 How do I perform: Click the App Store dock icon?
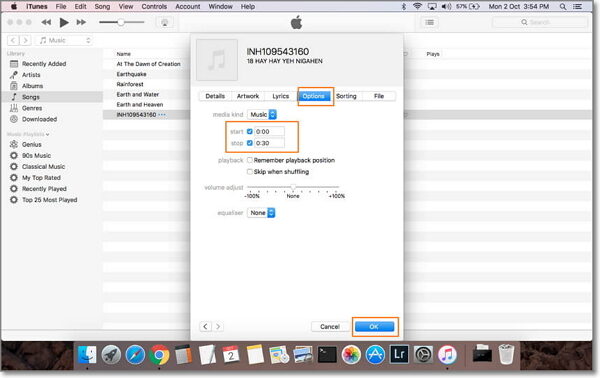coord(375,355)
